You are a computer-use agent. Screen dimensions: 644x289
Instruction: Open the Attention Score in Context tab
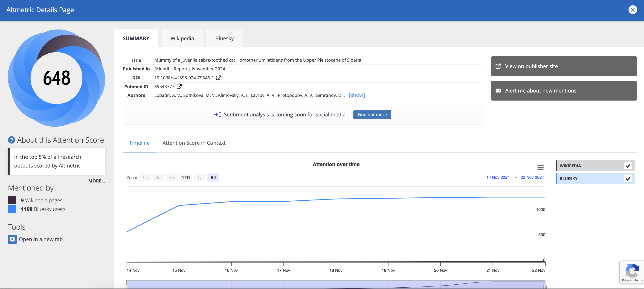click(194, 143)
